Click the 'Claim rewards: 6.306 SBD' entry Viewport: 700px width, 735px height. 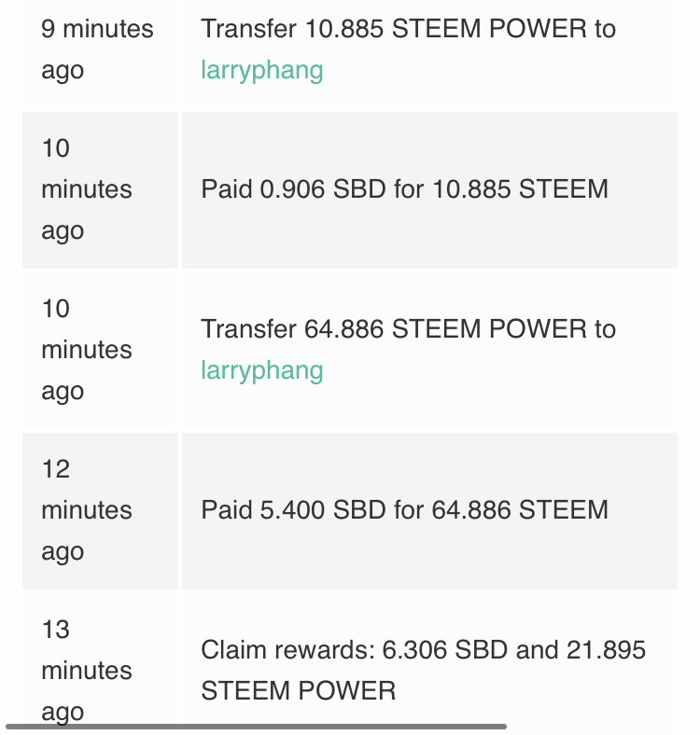(423, 671)
